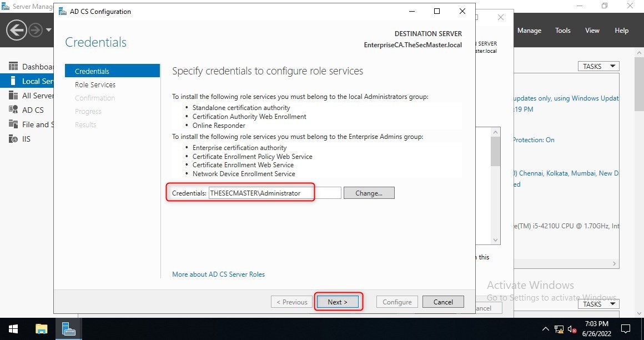644x340 pixels.
Task: Click Server Manager back arrow icon
Action: point(17,30)
